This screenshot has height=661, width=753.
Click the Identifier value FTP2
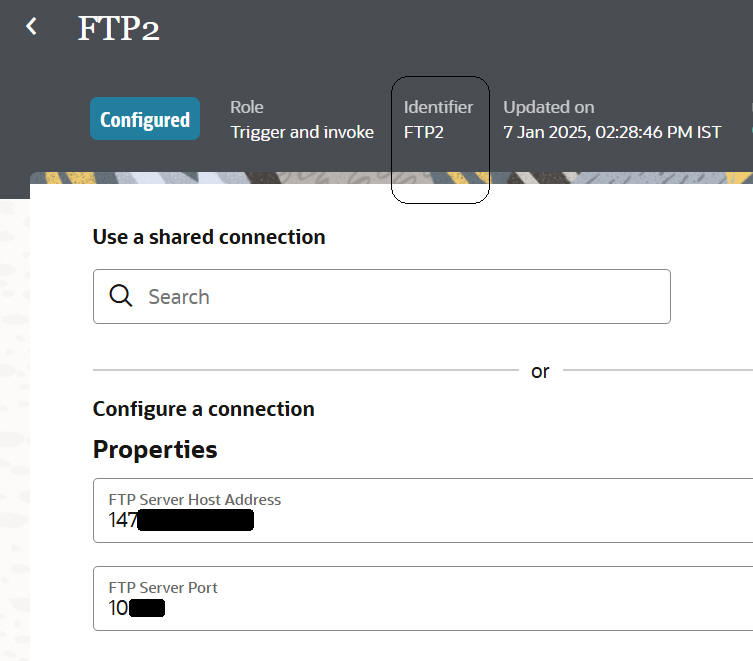click(423, 132)
